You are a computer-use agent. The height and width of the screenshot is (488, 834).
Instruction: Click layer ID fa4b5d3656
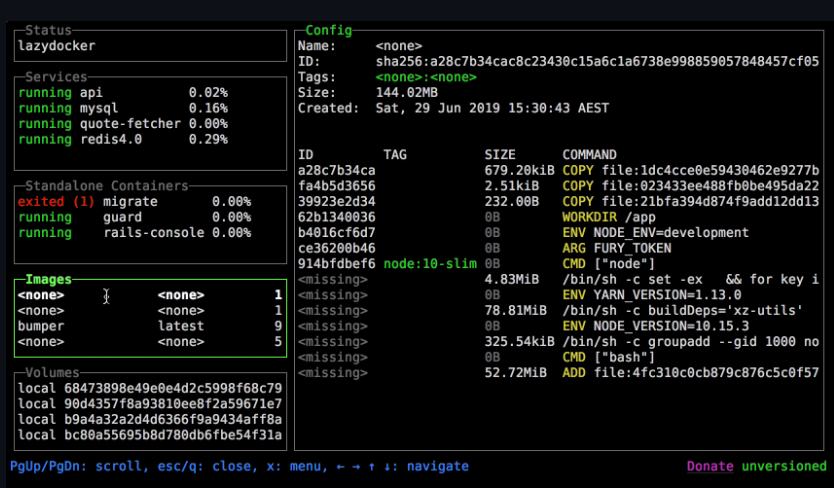tap(337, 186)
